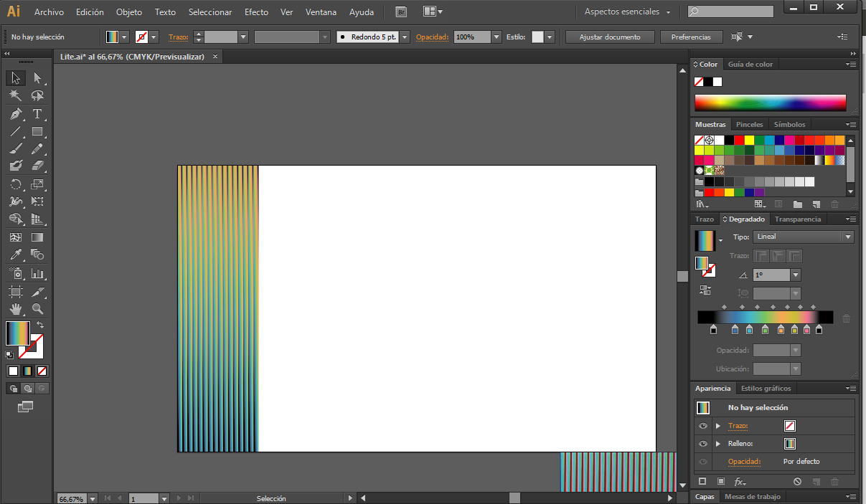Open the Estilo graphic style dropdown
This screenshot has height=504, width=866.
[x=550, y=37]
